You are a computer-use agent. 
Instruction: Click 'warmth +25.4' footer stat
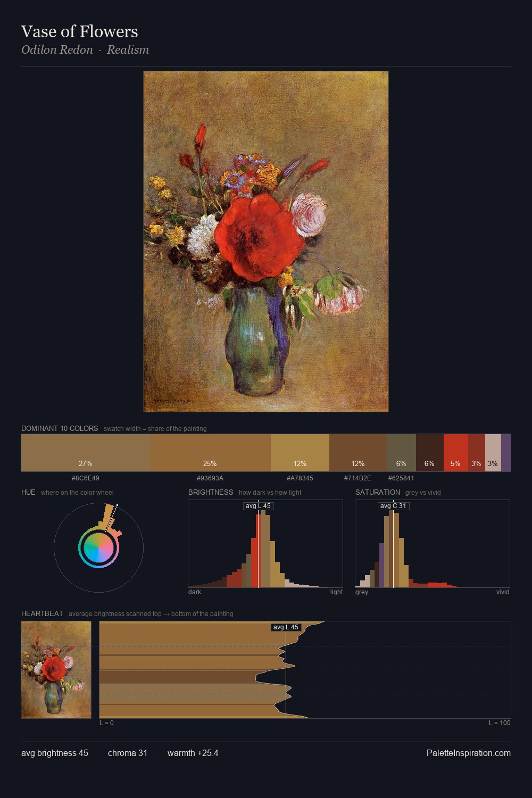pyautogui.click(x=193, y=753)
